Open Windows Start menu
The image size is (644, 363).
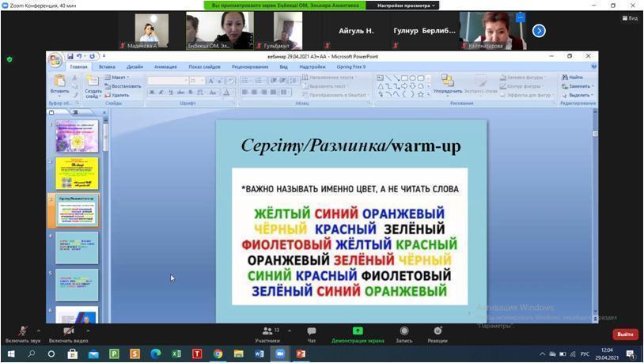click(11, 354)
